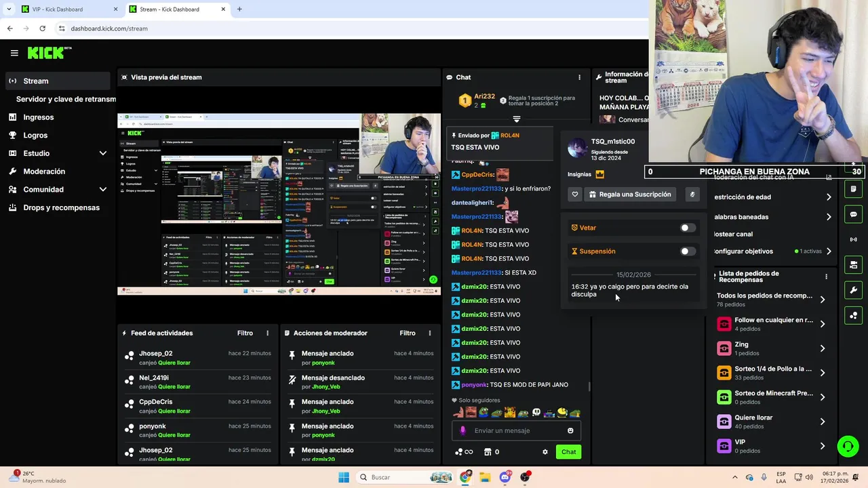Click the chat scrollbar
The width and height of the screenshot is (868, 488).
(x=589, y=386)
